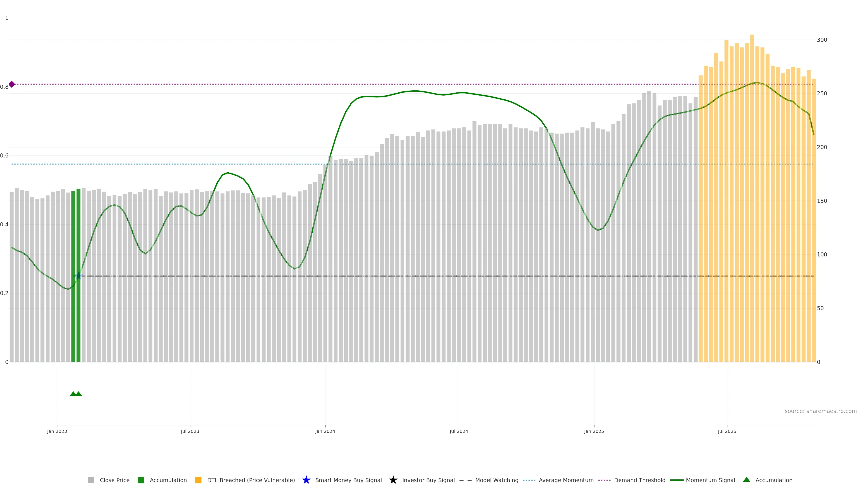The width and height of the screenshot is (868, 488).
Task: Click the orange DTL Breached legend swatch
Action: coord(198,480)
